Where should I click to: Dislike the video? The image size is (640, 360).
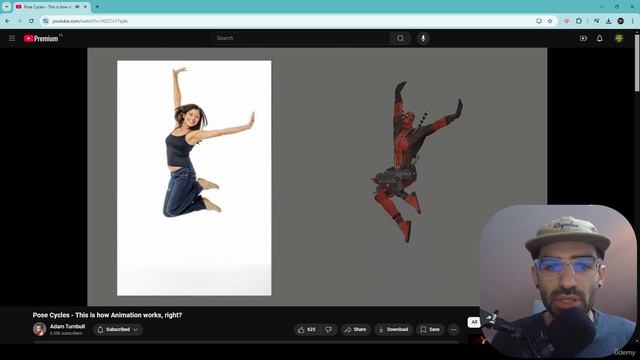329,329
